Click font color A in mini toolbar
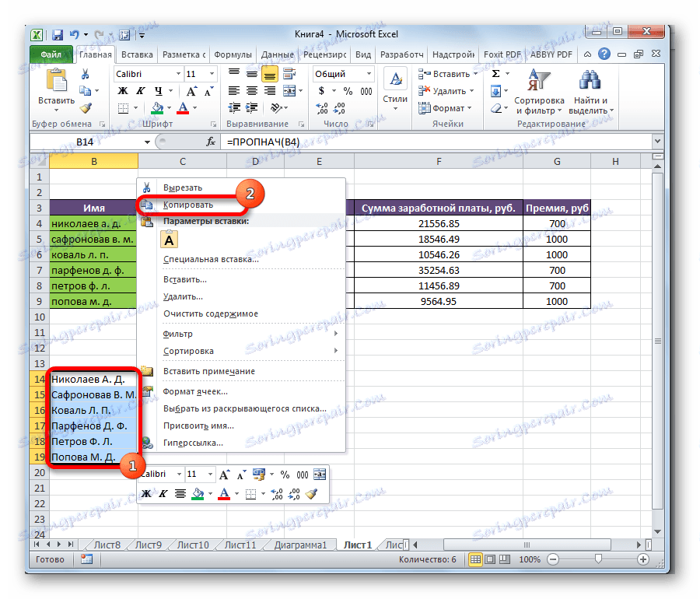This screenshot has height=599, width=700. (x=225, y=494)
